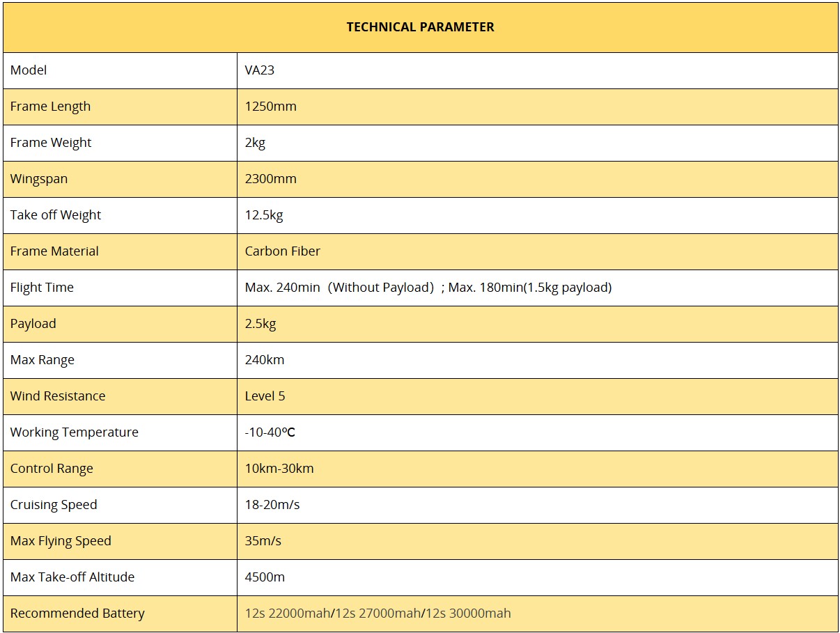The image size is (840, 633).
Task: Select the 12s 22000mah battery text
Action: [288, 614]
